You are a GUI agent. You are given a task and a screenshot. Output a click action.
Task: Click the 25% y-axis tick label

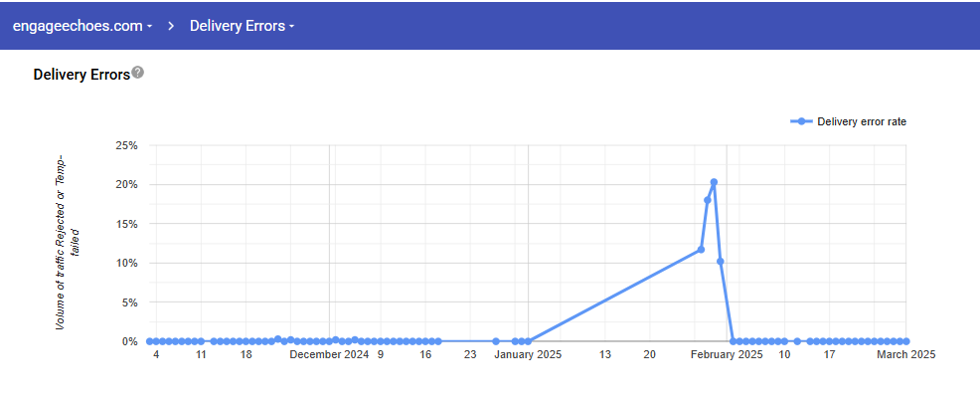[126, 145]
